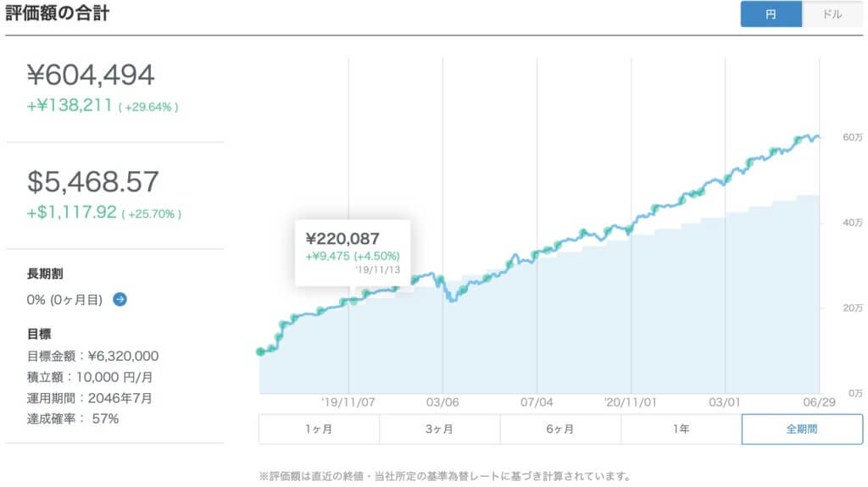Viewport: 868px width, 487px height.
Task: Click the '20/11/01 x-axis date label
Action: (631, 402)
